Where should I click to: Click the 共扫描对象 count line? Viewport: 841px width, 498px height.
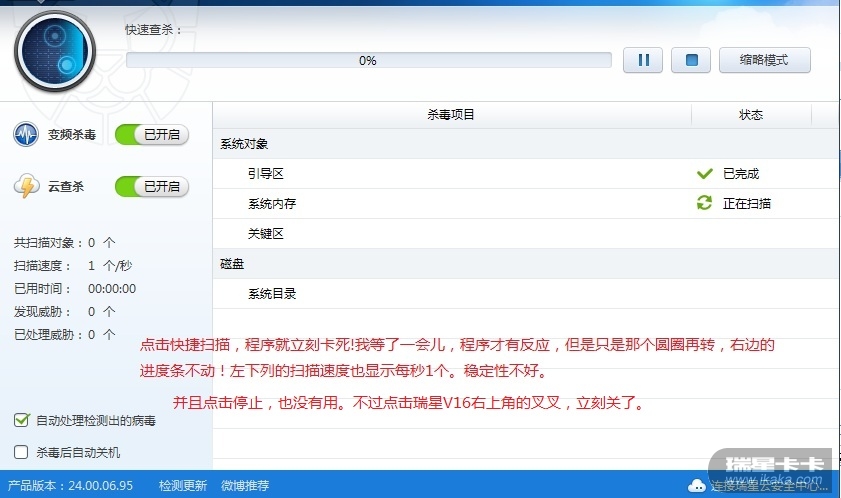pyautogui.click(x=64, y=243)
